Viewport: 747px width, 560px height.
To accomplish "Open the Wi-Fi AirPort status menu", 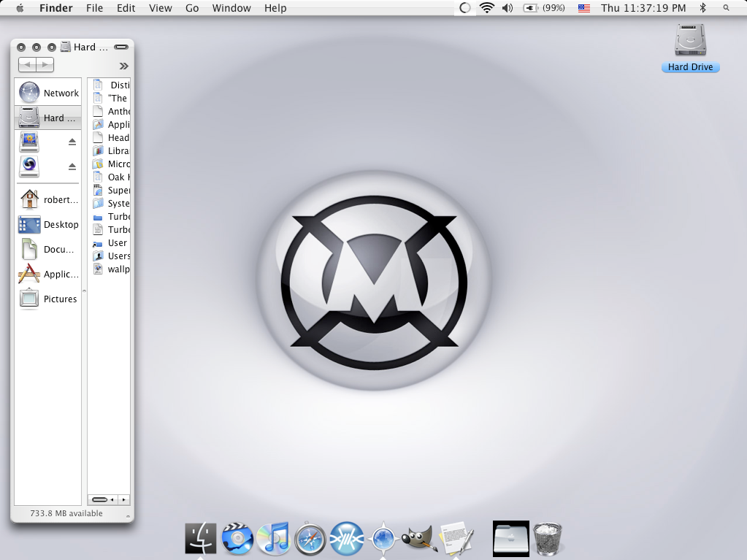I will (x=487, y=8).
